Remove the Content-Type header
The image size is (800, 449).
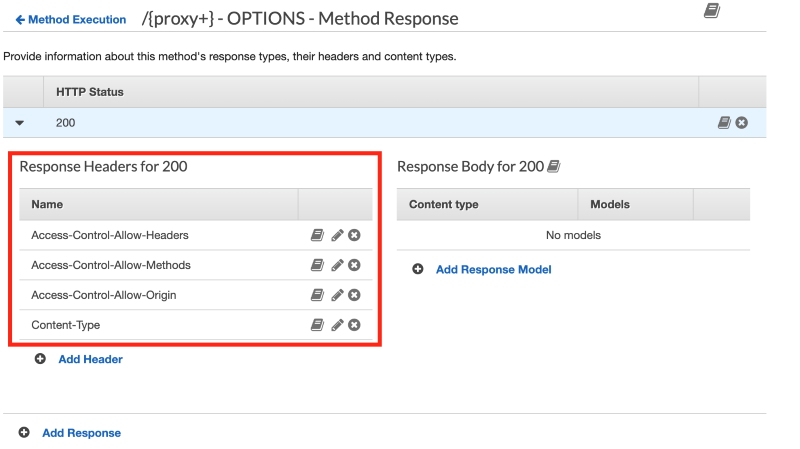tap(354, 325)
